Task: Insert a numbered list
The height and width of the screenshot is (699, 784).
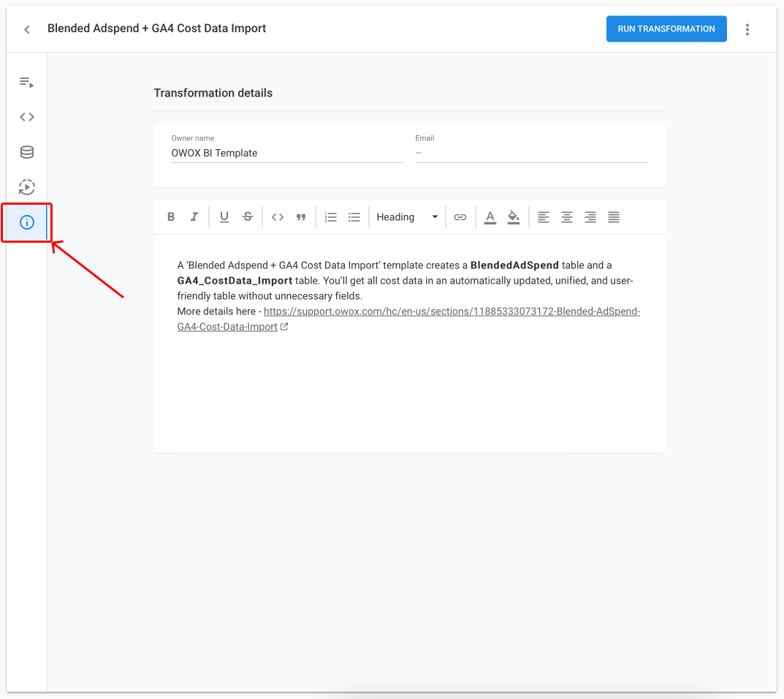Action: [330, 216]
